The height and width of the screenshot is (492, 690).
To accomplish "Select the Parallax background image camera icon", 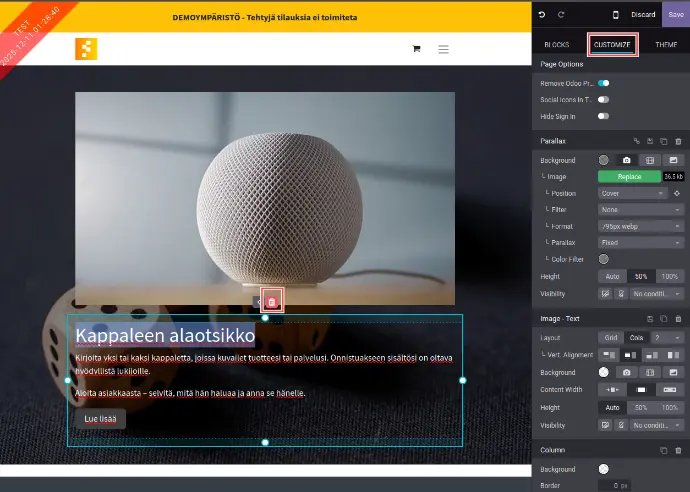I will pyautogui.click(x=626, y=160).
